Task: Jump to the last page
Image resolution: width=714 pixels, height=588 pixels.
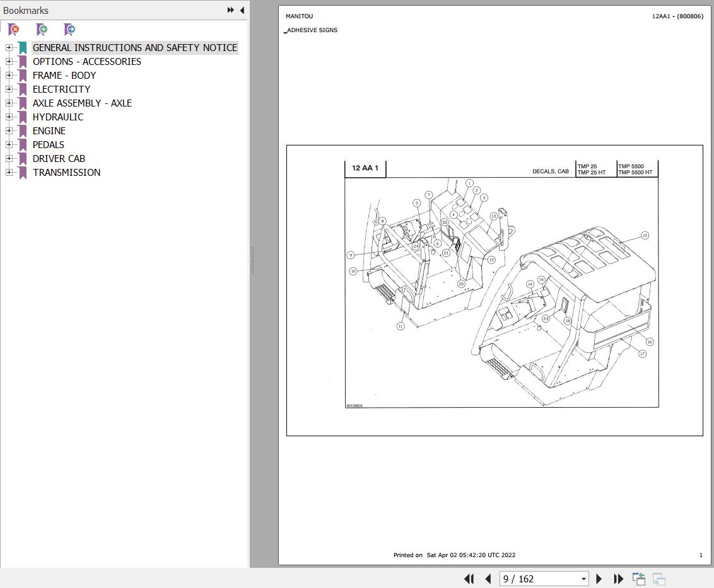Action: pos(617,579)
